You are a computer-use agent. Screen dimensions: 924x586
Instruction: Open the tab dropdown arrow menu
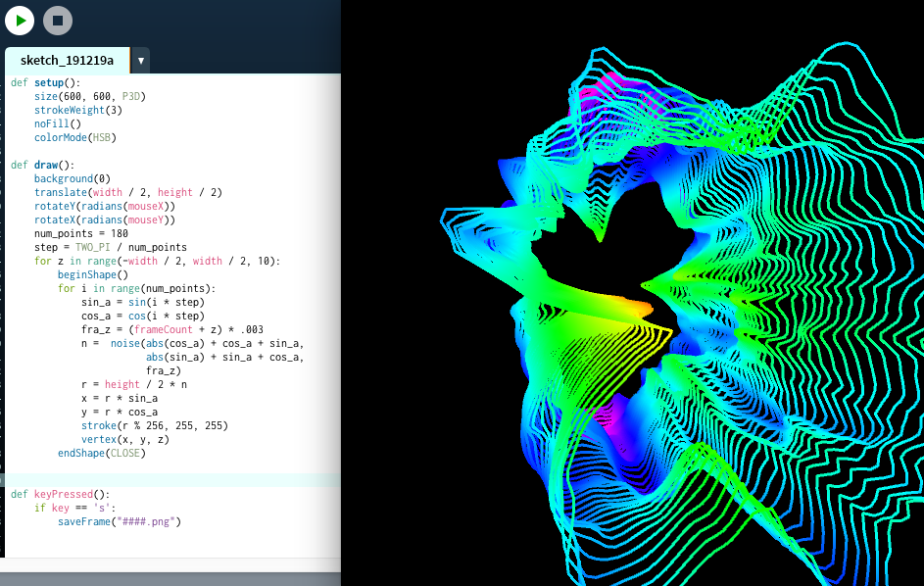coord(141,61)
